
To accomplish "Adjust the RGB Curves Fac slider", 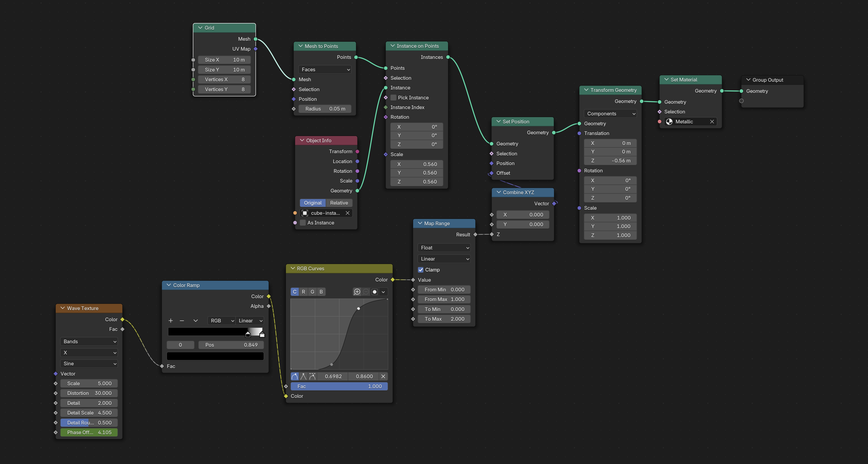I will [339, 386].
